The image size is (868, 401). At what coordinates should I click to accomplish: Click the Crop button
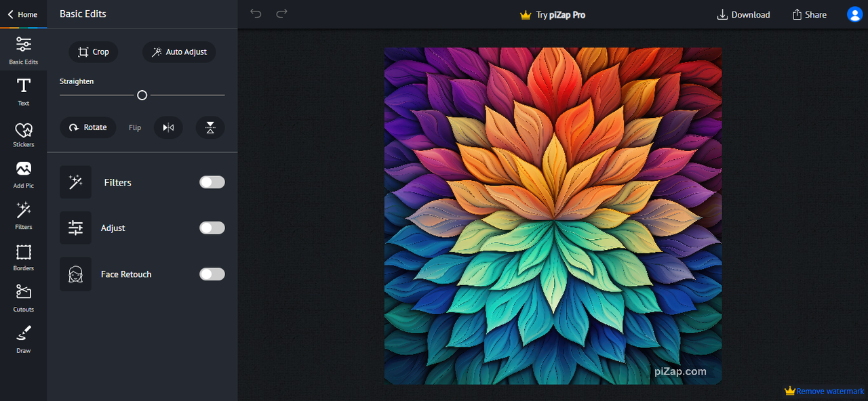coord(94,51)
